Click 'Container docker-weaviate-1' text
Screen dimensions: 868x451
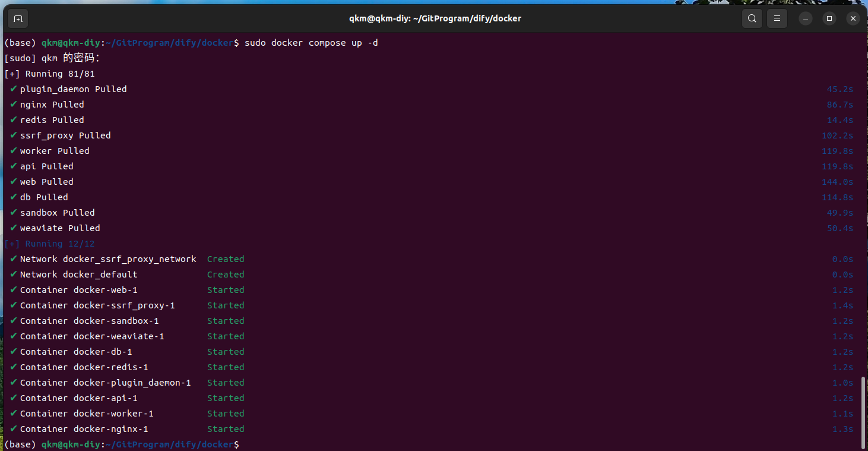tap(92, 336)
